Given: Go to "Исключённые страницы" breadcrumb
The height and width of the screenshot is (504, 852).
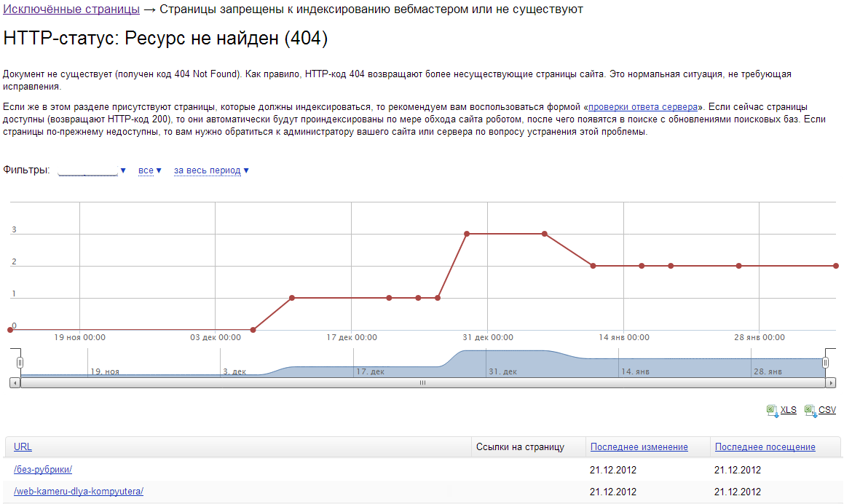Looking at the screenshot, I should [x=71, y=9].
